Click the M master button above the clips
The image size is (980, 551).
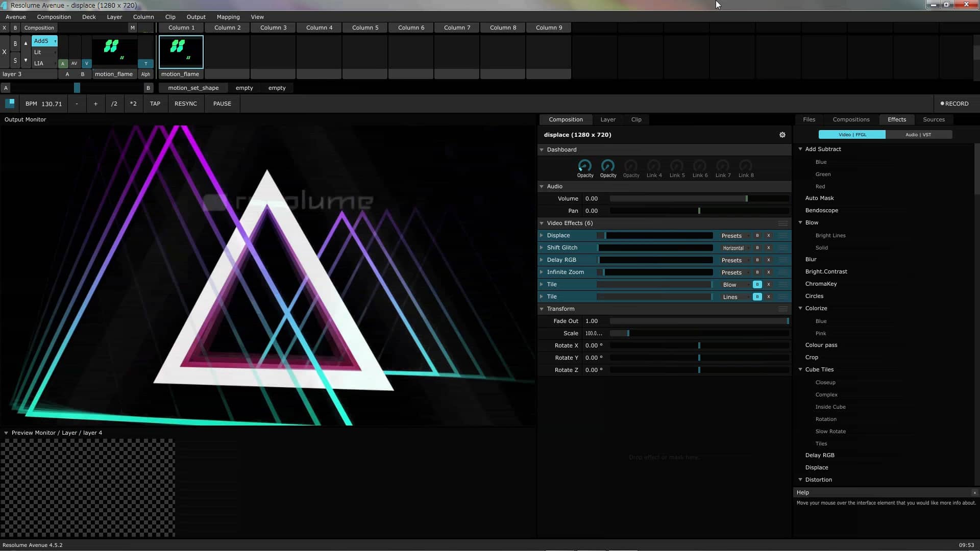[132, 28]
